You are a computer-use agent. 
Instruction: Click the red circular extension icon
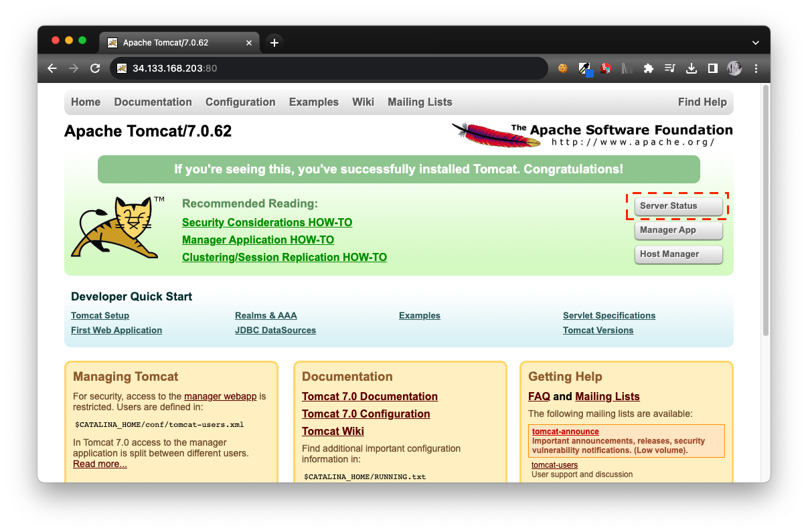[606, 68]
